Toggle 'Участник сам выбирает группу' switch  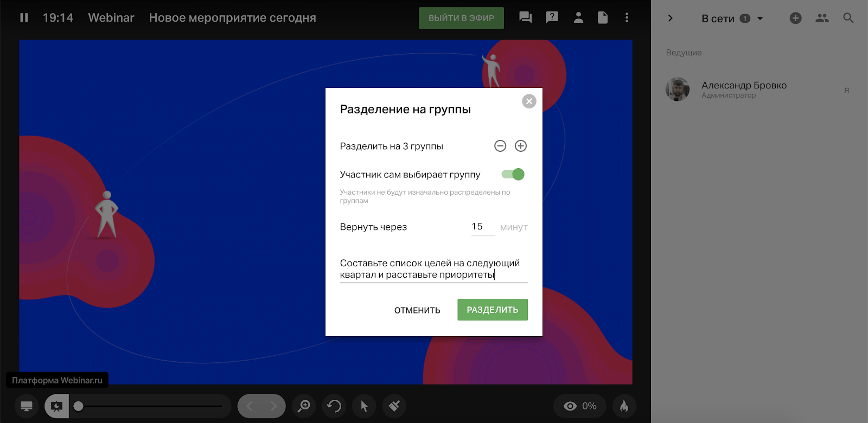coord(513,174)
